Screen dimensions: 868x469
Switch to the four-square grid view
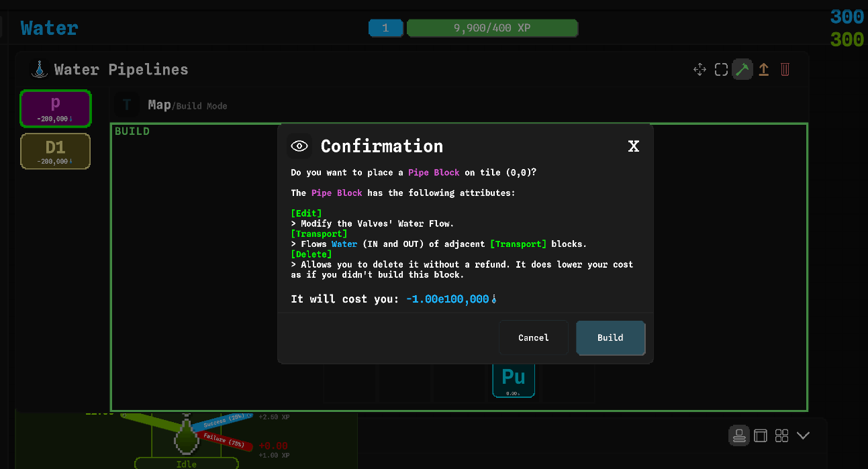[x=781, y=435]
